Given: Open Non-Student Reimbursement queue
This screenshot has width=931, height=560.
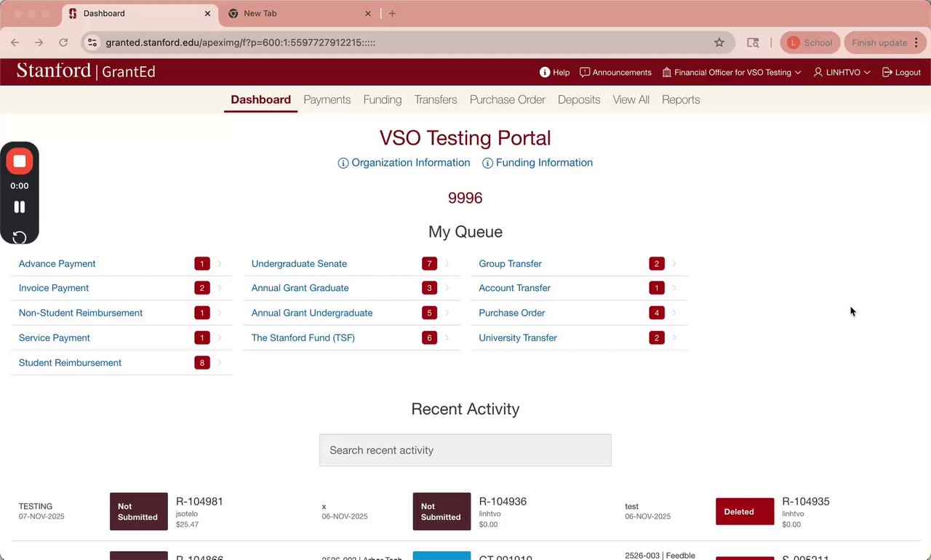Looking at the screenshot, I should coord(81,313).
